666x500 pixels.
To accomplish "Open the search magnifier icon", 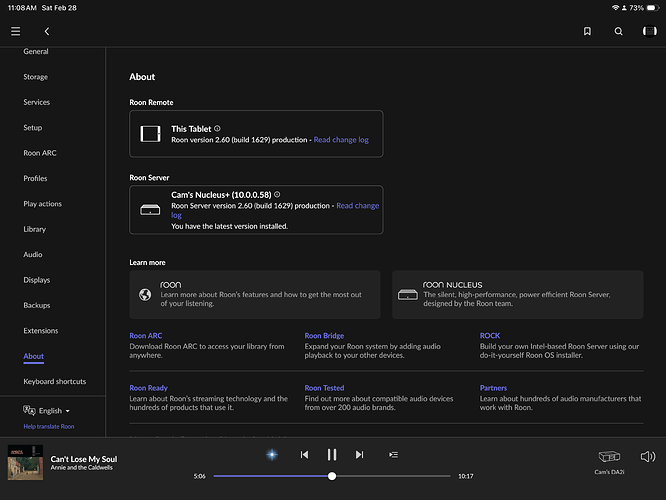I will click(618, 31).
